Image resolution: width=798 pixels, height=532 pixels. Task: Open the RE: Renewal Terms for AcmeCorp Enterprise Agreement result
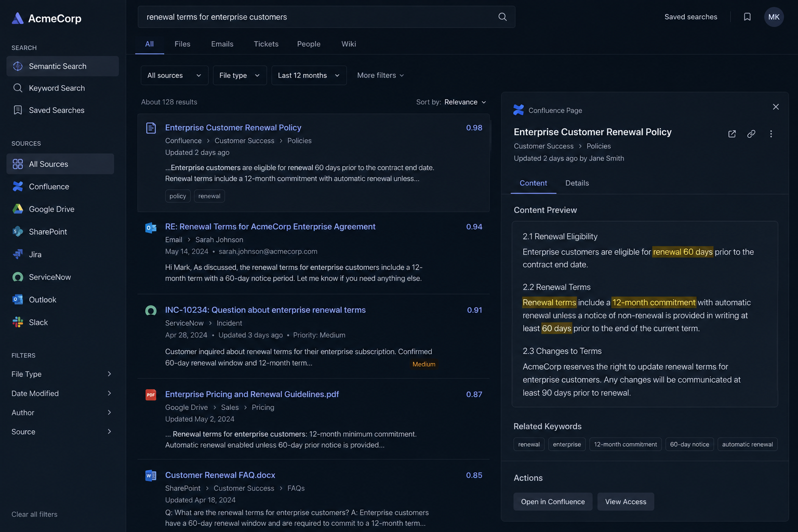point(270,227)
